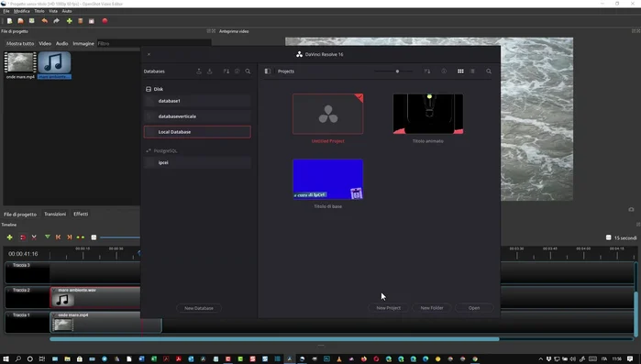Click the red Export Video button icon
Viewport: 641px width, 364px height.
click(x=105, y=21)
